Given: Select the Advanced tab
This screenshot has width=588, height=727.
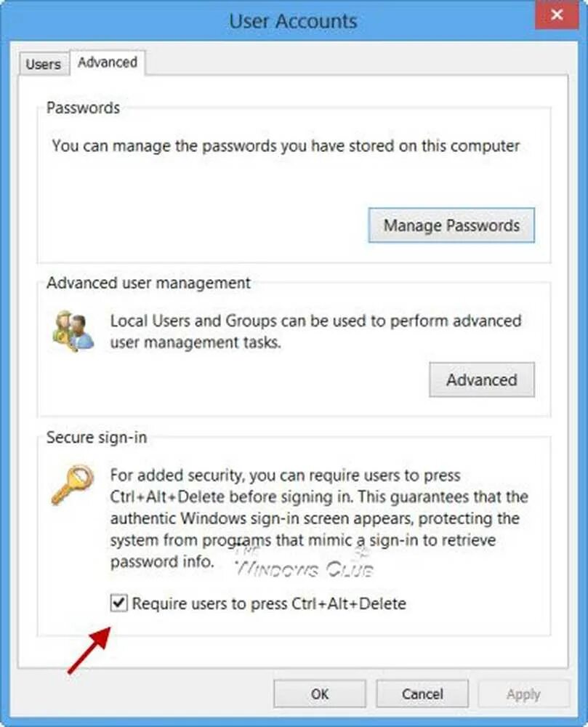Looking at the screenshot, I should 108,63.
